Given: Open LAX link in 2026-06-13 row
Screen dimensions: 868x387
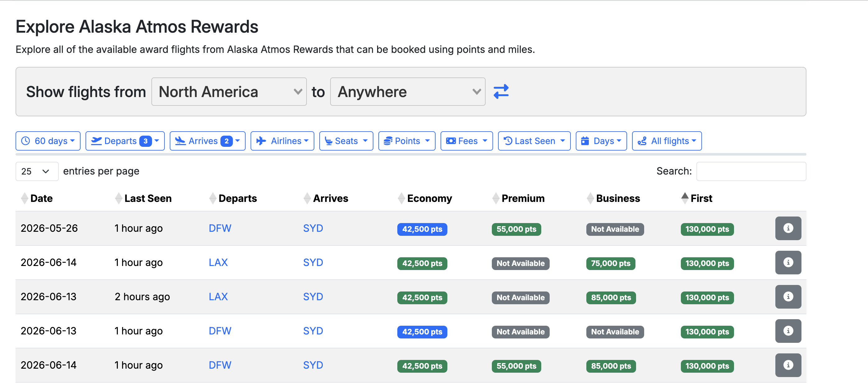Looking at the screenshot, I should point(218,297).
